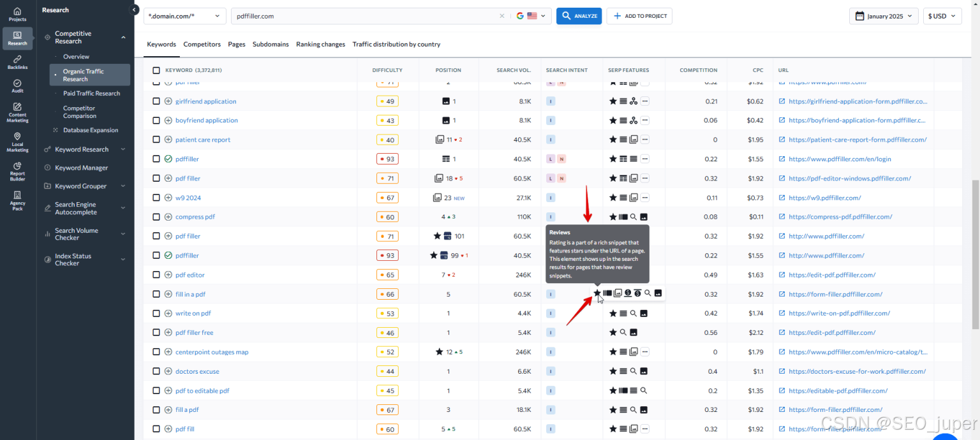The width and height of the screenshot is (980, 440).
Task: Expand Keyword Grouper in the sidebar
Action: [123, 186]
